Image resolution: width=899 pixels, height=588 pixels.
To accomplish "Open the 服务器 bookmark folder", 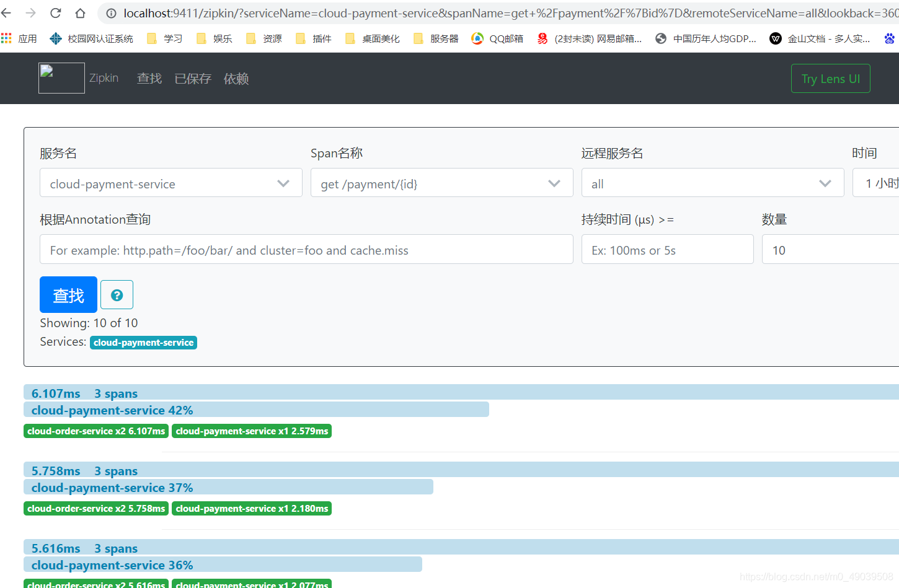I will 436,38.
